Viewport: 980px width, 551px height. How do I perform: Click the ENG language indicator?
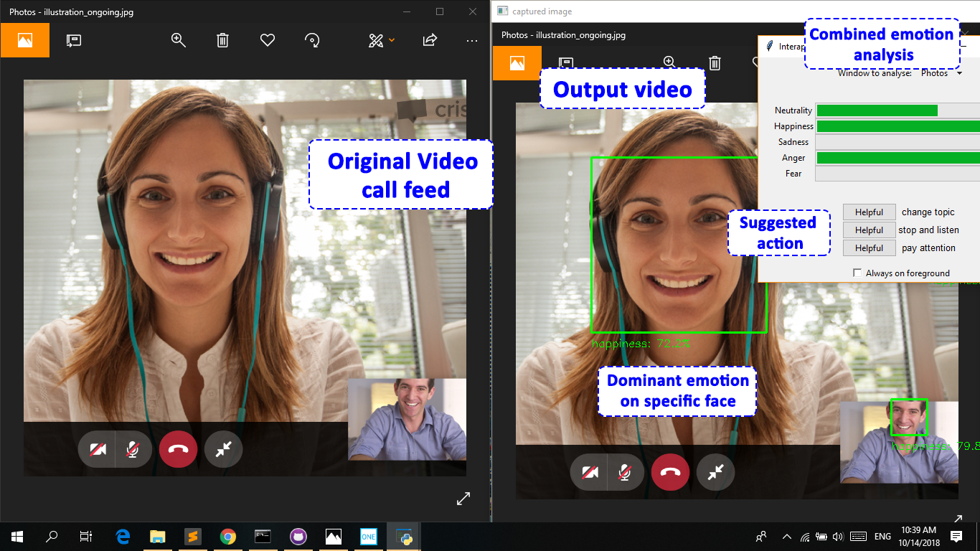[x=883, y=537]
